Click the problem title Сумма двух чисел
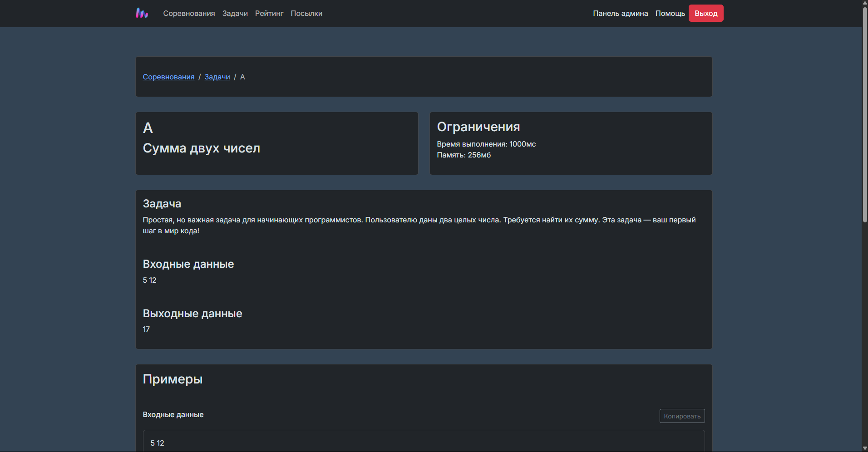 (201, 148)
